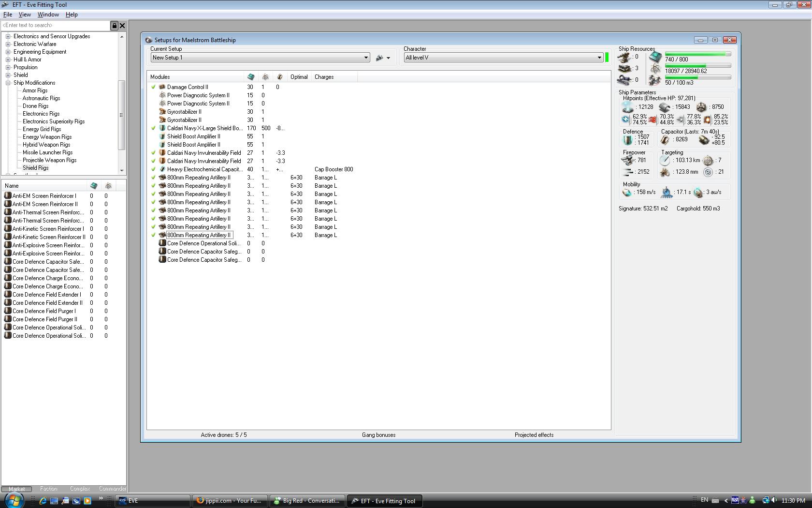Screen dimensions: 812x508
Task: Click the drone bay icon beside 50 / 100 m3
Action: pyautogui.click(x=655, y=80)
